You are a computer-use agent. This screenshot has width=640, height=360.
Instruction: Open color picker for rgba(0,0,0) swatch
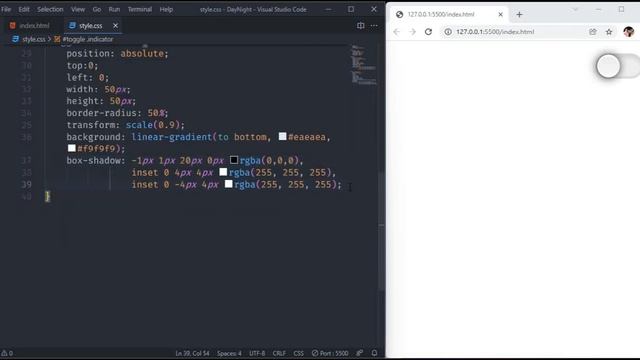tap(234, 160)
